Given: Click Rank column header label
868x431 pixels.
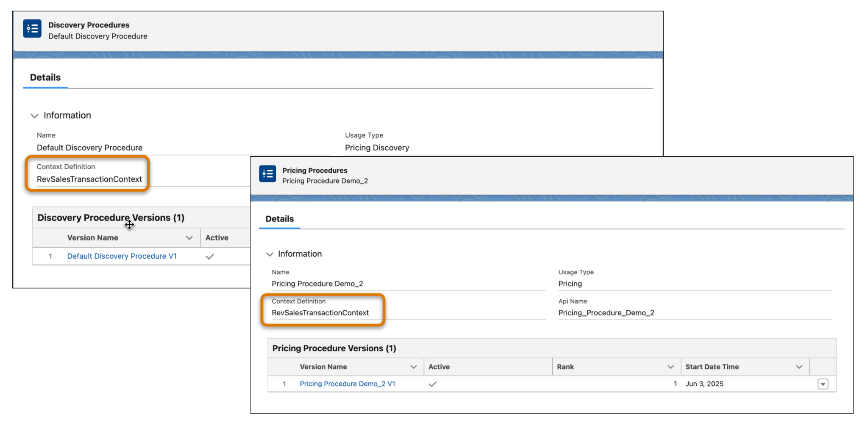Looking at the screenshot, I should coord(565,367).
